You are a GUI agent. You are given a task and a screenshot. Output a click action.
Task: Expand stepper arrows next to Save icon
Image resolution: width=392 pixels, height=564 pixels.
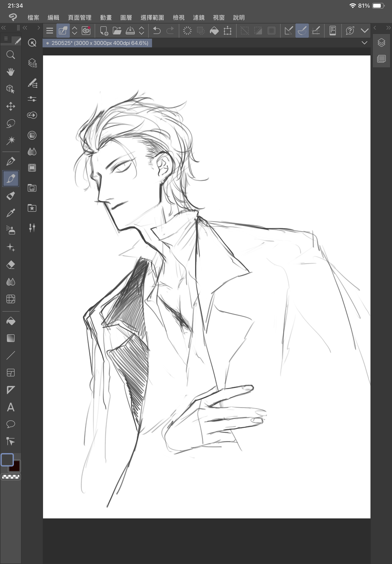[142, 31]
